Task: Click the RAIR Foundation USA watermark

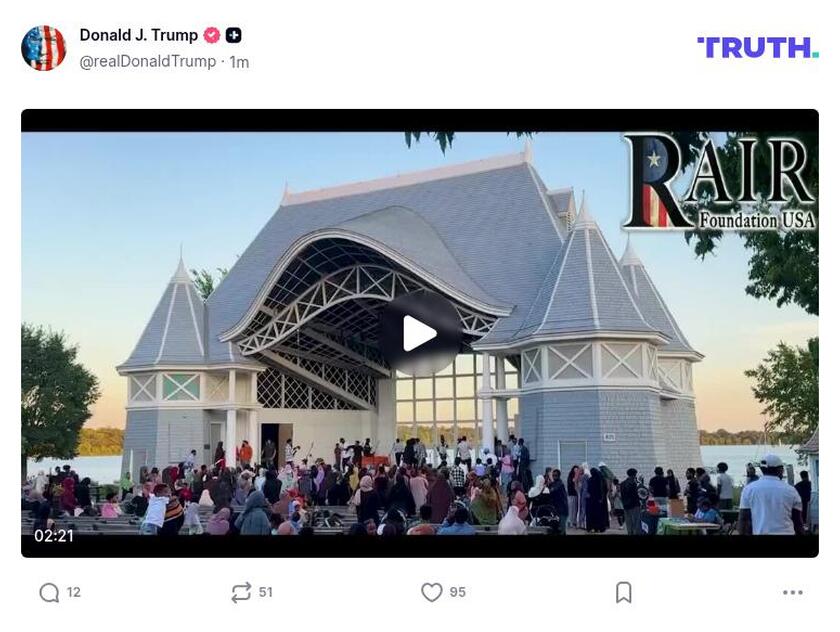Action: tap(719, 182)
